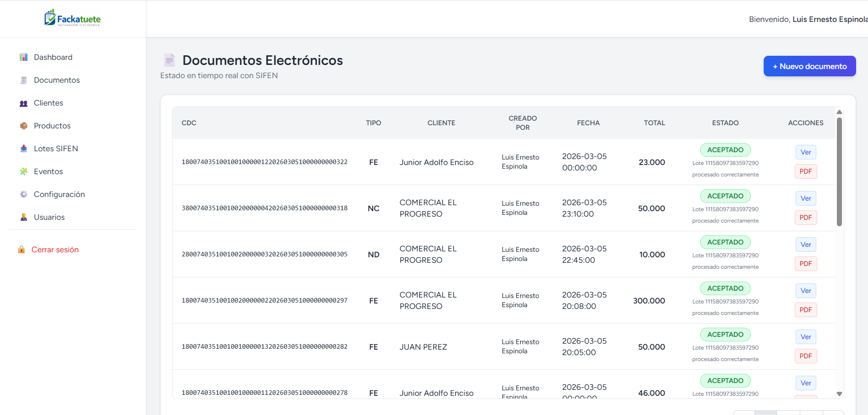
Task: Click the Lotes SIFEN icon
Action: coord(24,149)
